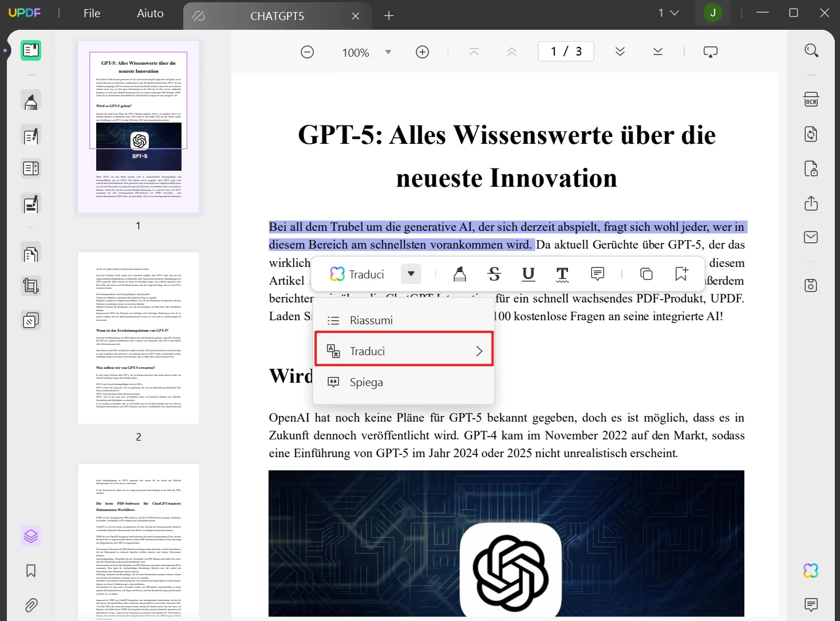Open the UPDF AI assistant icon in right sidebar
840x621 pixels.
[811, 570]
